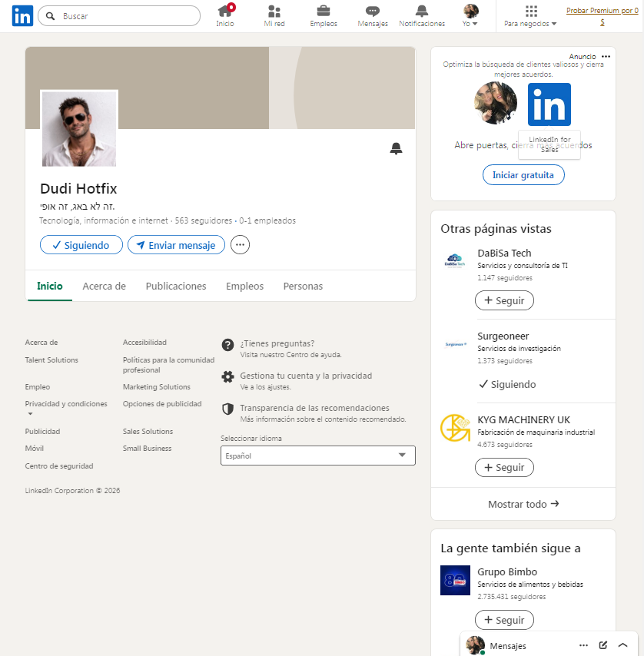The image size is (644, 656).
Task: Open the Yo profile menu
Action: pos(470,15)
